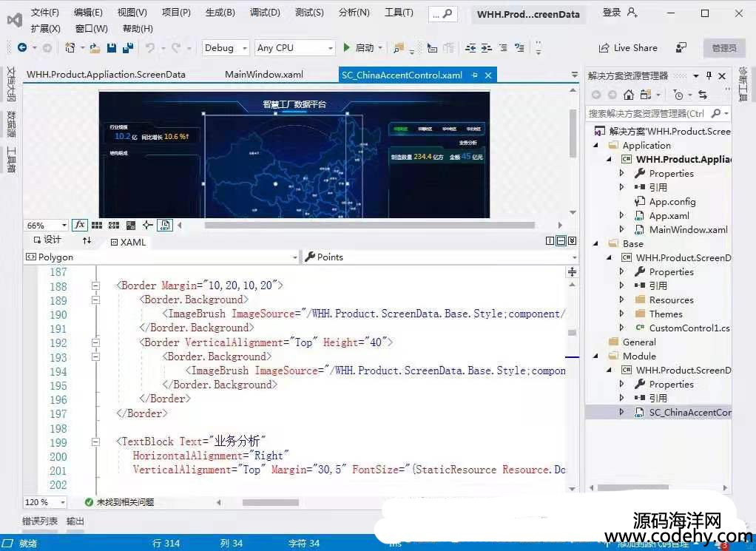Screen dimensions: 756x551
Task: Click the vertical split layout icon
Action: 550,240
